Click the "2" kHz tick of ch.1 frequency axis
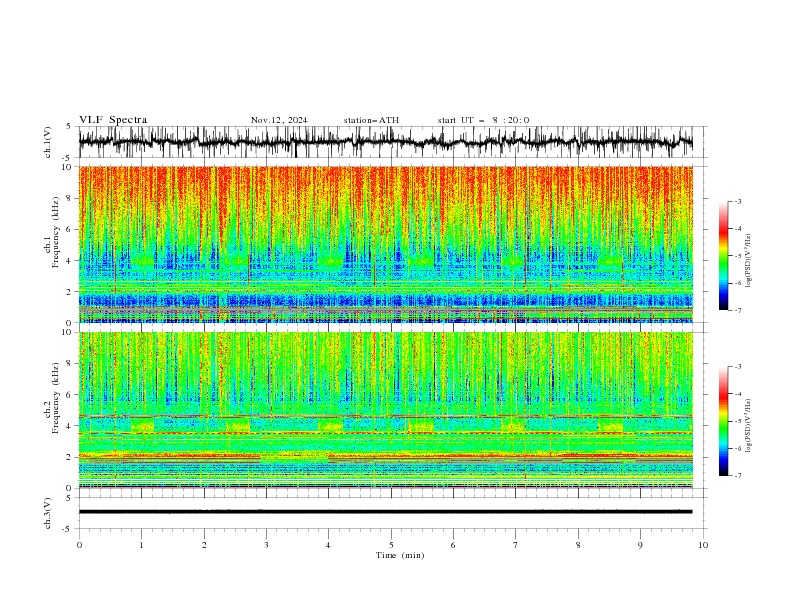 (x=71, y=292)
